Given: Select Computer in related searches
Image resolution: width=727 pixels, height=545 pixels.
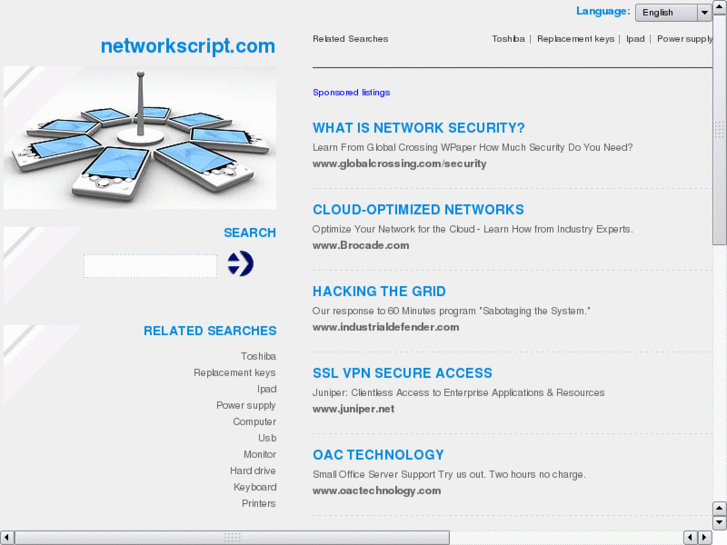Looking at the screenshot, I should (255, 422).
